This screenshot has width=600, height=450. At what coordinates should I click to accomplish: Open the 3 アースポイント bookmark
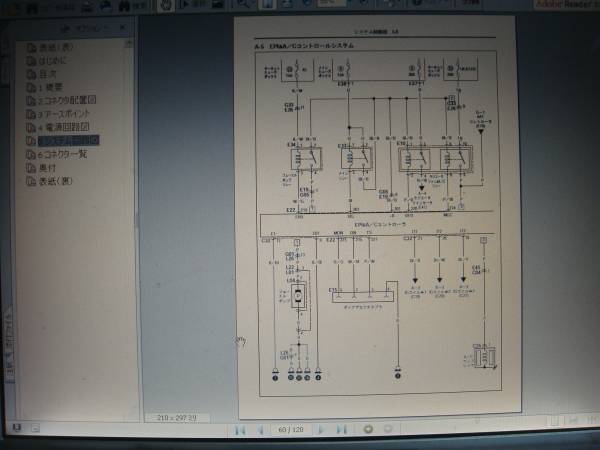coord(64,114)
